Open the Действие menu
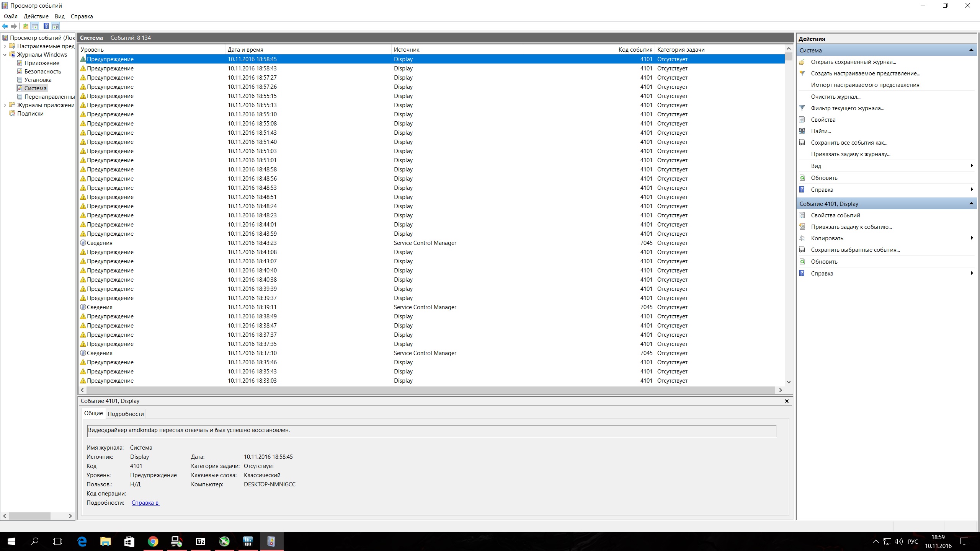Image resolution: width=980 pixels, height=551 pixels. 36,16
